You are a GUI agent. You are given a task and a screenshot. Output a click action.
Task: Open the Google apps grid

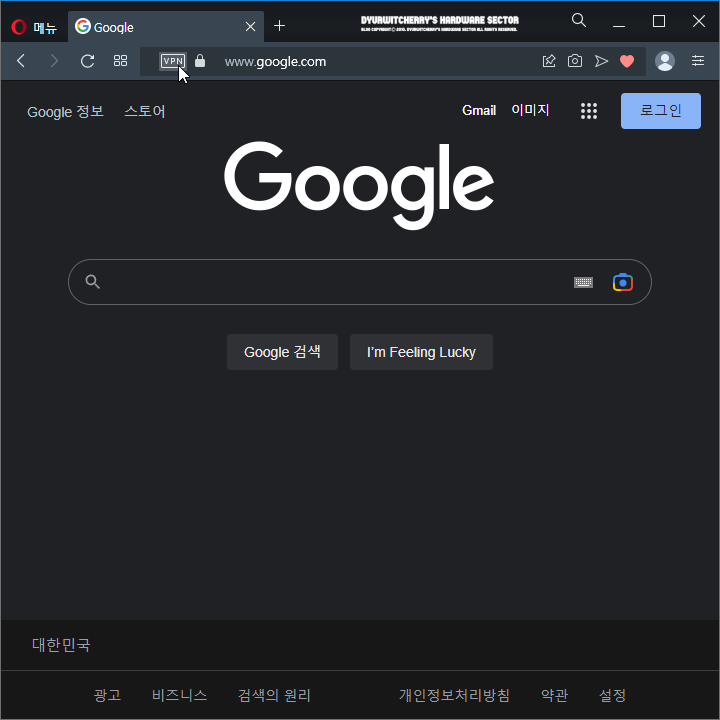tap(589, 111)
